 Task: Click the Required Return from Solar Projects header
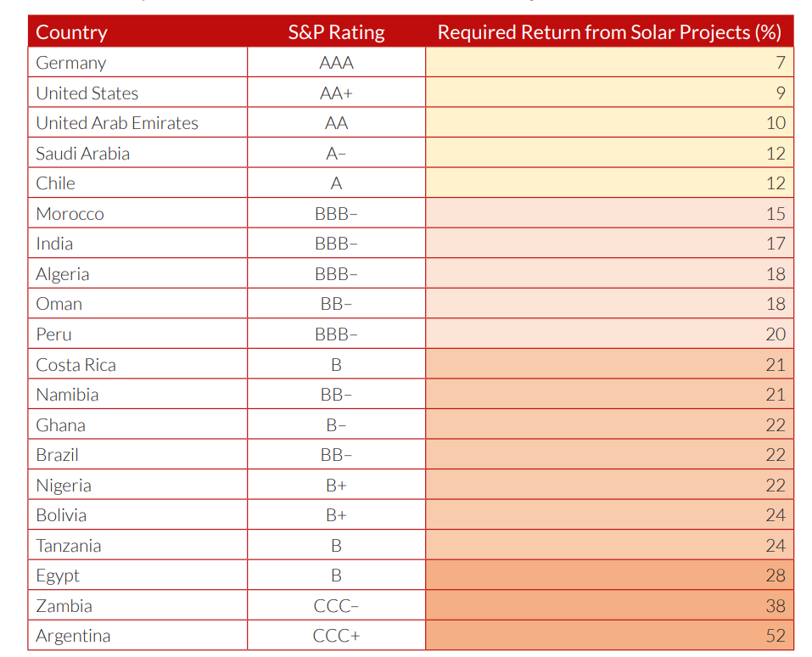608,32
